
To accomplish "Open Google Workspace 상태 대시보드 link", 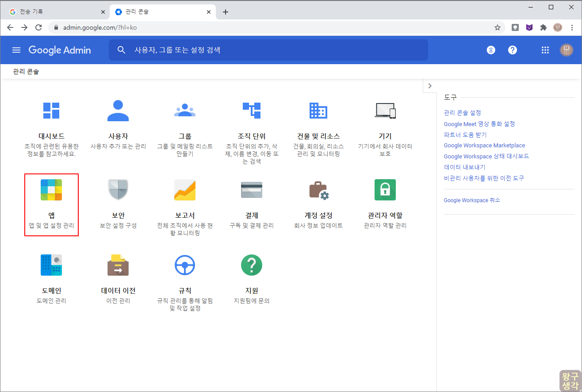I will click(486, 156).
